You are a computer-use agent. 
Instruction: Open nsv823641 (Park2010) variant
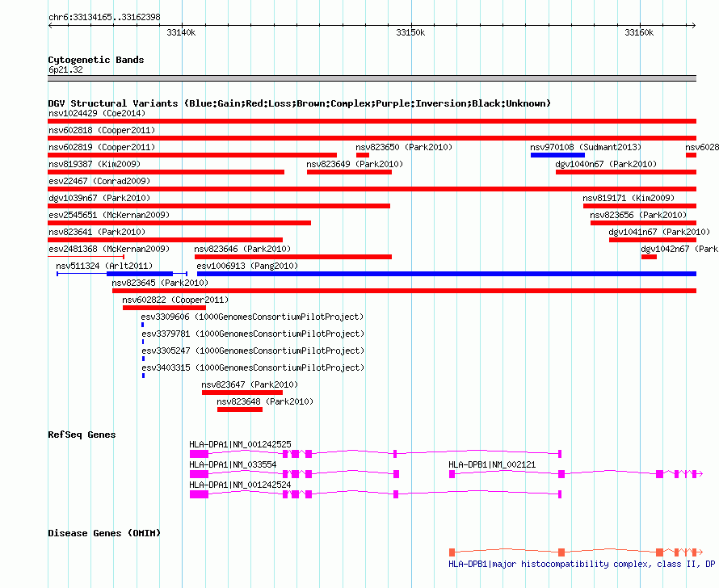[x=97, y=232]
